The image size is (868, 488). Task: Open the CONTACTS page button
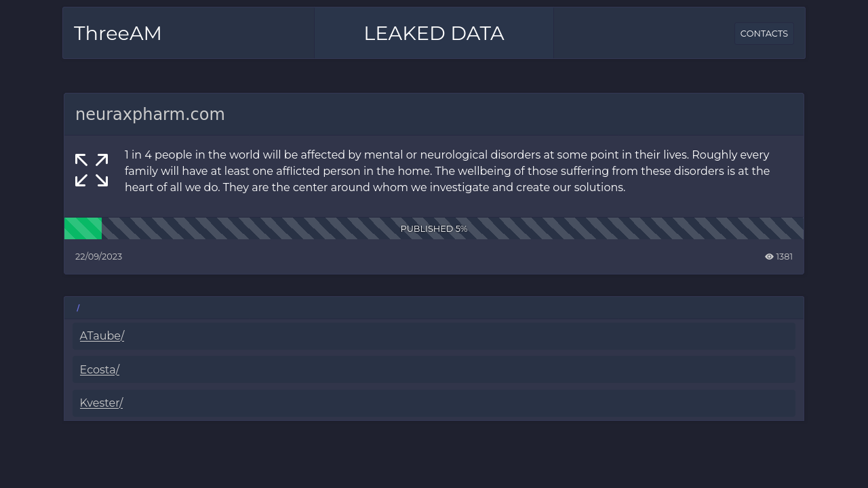(764, 33)
